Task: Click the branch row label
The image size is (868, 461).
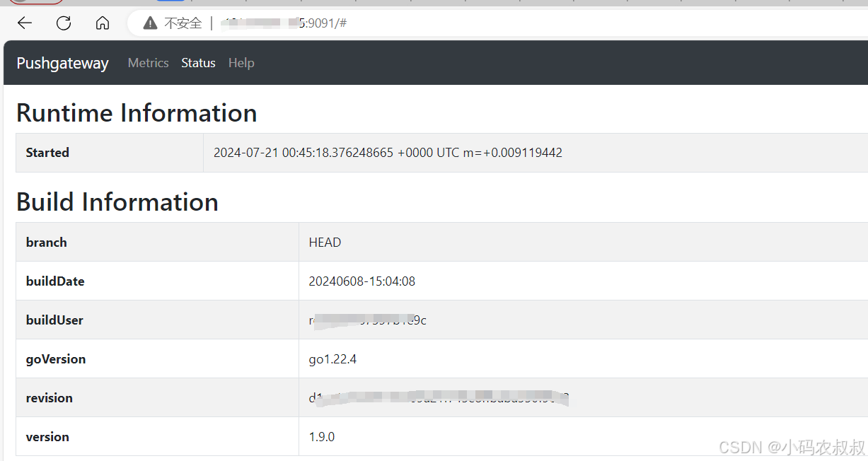Action: (x=47, y=243)
